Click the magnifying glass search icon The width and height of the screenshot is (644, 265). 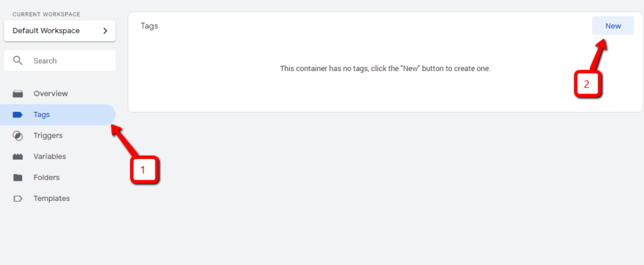[18, 61]
